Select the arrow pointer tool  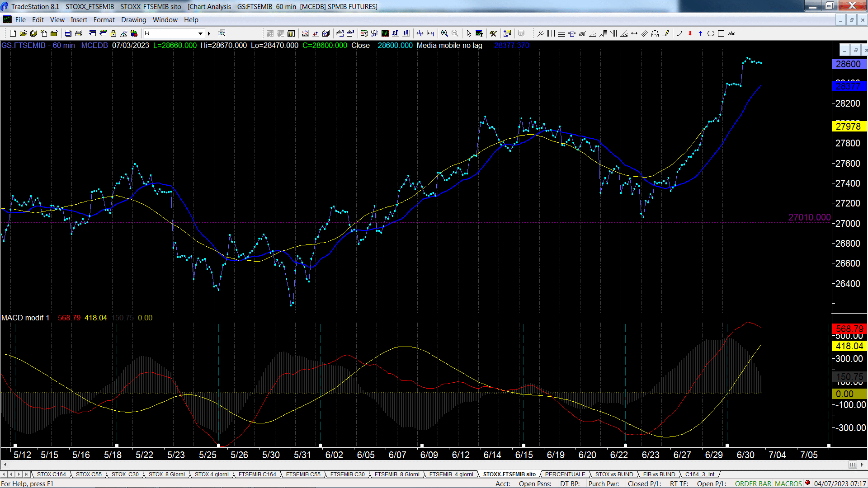tap(469, 33)
